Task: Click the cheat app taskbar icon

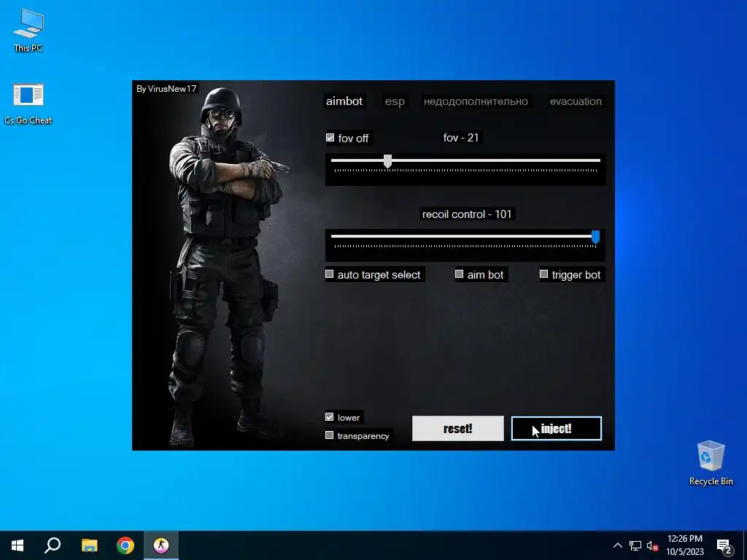Action: point(161,545)
